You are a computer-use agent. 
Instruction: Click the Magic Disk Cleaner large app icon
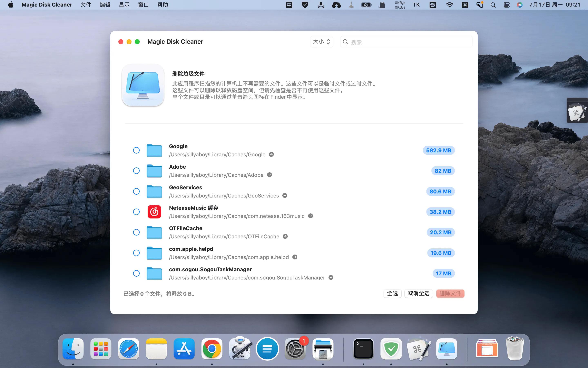pyautogui.click(x=143, y=85)
